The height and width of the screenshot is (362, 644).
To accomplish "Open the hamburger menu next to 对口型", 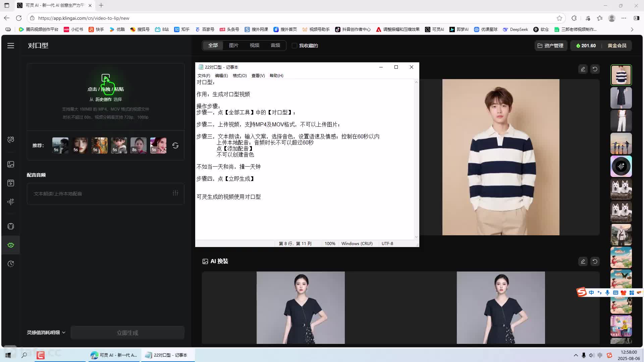I will pyautogui.click(x=11, y=46).
